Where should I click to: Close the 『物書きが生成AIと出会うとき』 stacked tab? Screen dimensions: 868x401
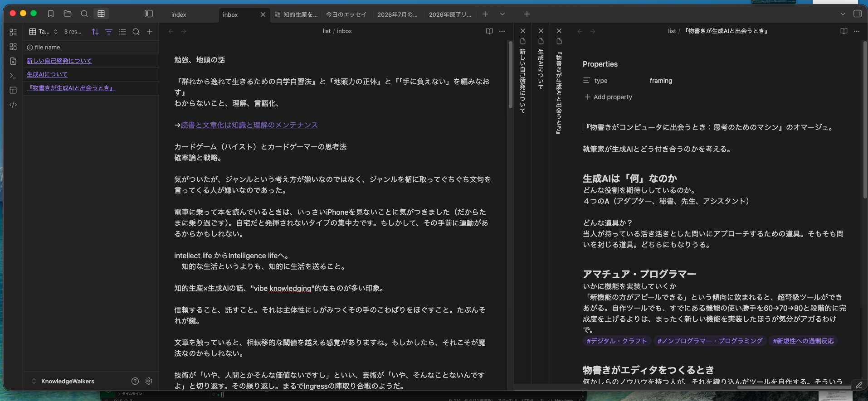559,31
